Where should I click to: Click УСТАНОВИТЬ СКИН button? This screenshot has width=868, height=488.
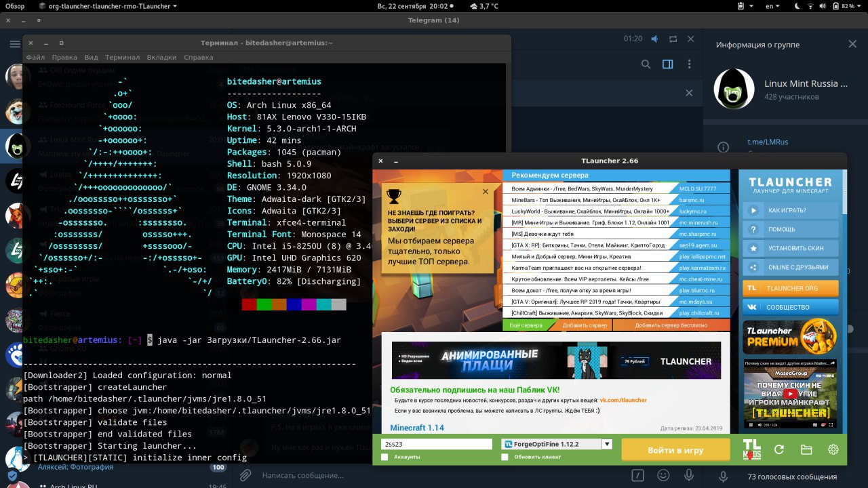tap(791, 248)
